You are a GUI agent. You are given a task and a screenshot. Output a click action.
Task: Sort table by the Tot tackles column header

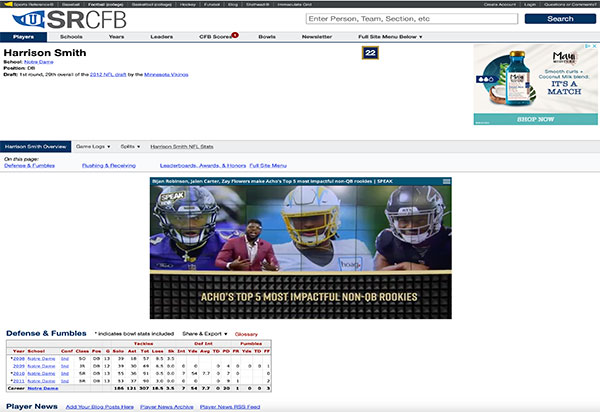(x=145, y=351)
